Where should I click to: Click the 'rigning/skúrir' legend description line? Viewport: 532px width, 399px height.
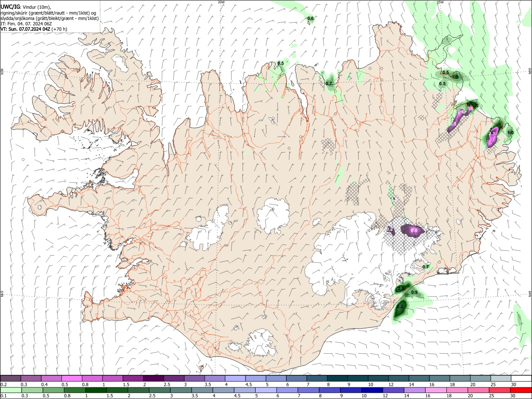coord(49,13)
